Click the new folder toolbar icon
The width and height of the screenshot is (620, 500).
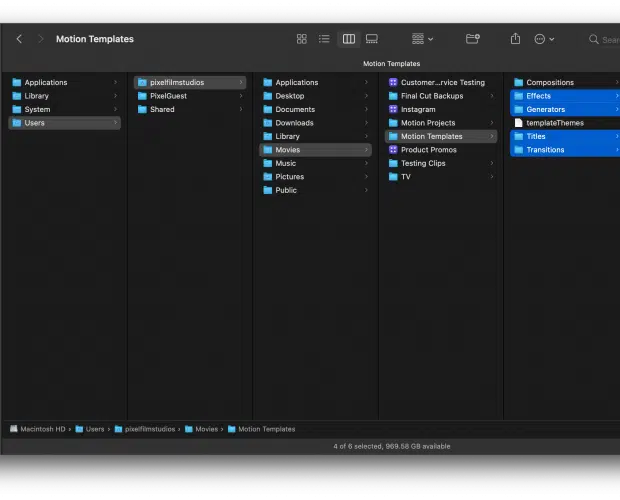[x=473, y=39]
